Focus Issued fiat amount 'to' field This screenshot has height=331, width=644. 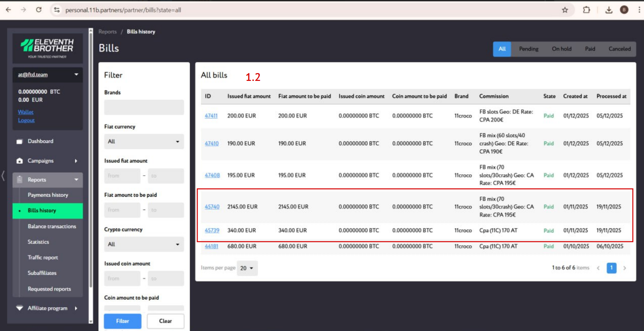166,176
